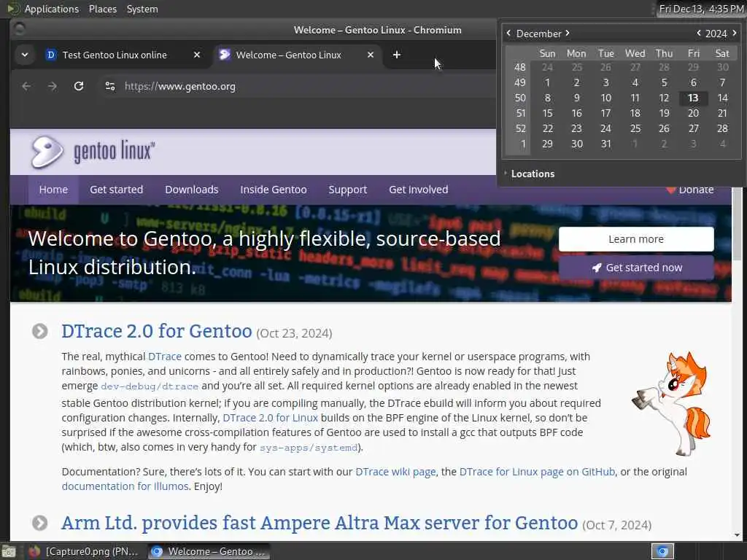This screenshot has height=560, width=747.
Task: Click the Learn more button
Action: pos(636,239)
